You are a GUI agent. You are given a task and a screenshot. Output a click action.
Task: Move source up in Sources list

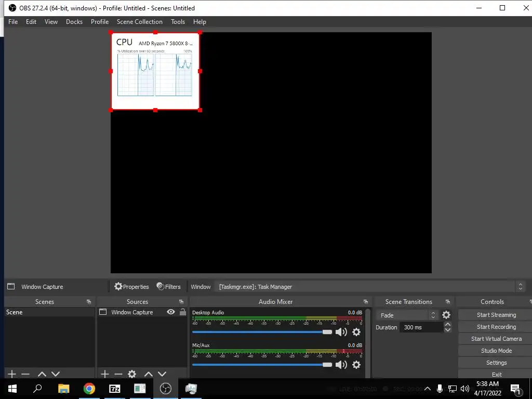149,374
